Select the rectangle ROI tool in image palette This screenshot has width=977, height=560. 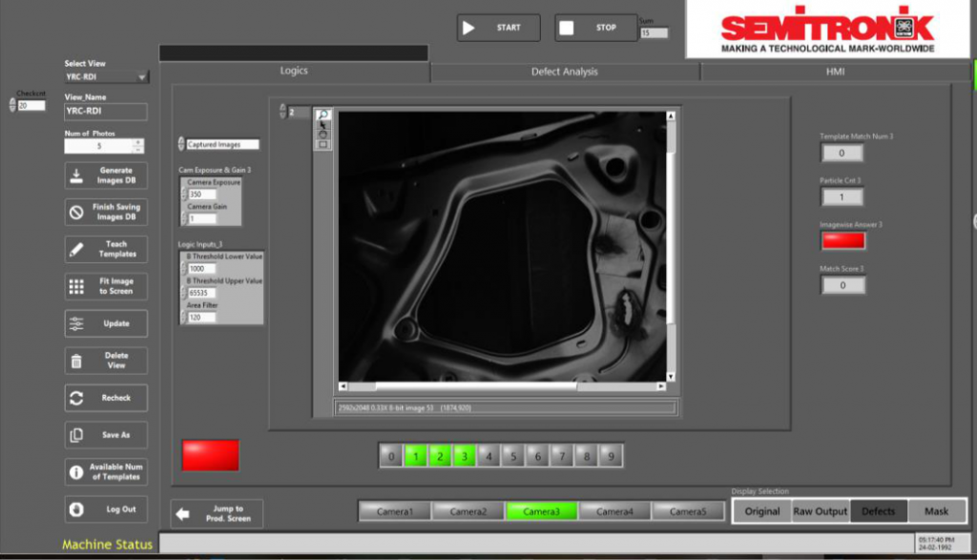[322, 145]
